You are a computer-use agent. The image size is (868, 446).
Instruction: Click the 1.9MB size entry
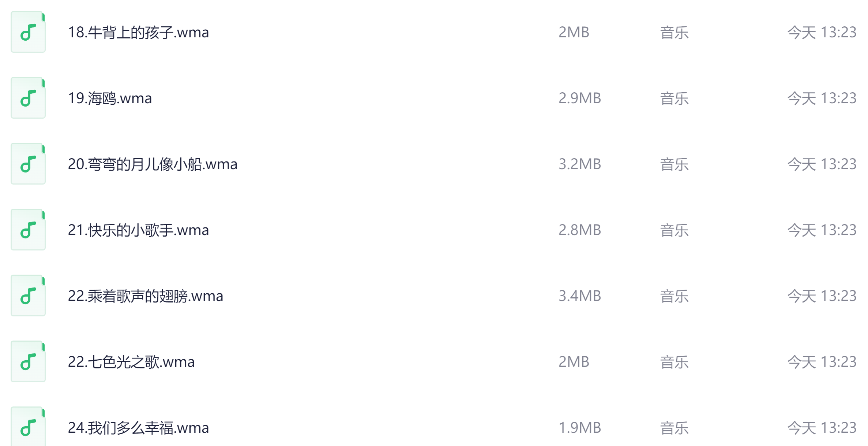click(579, 428)
